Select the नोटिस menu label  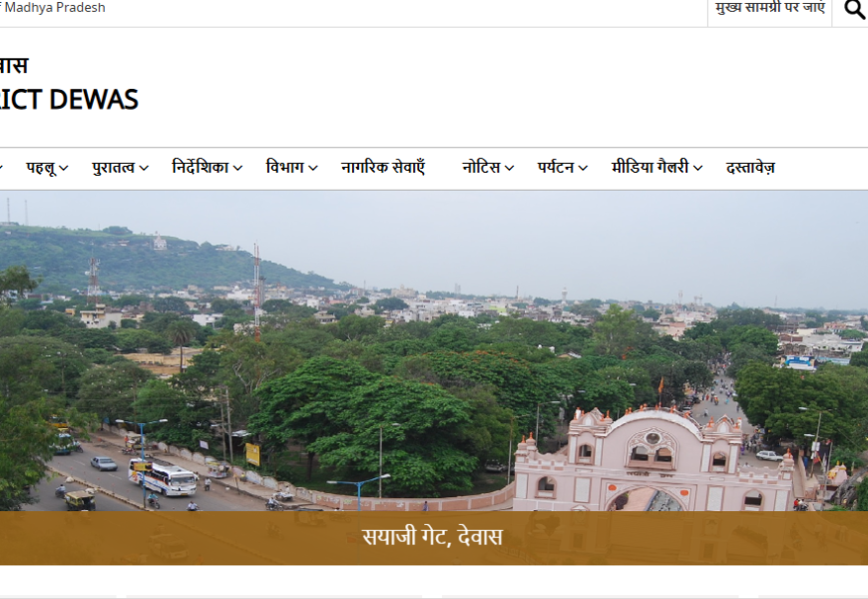481,168
